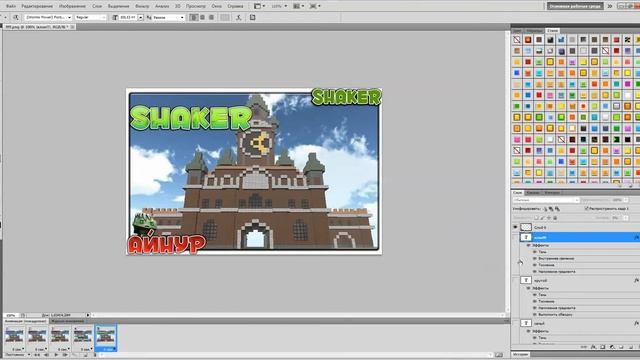This screenshot has width=640, height=360.
Task: Click the unify layer position icon
Action: [545, 209]
